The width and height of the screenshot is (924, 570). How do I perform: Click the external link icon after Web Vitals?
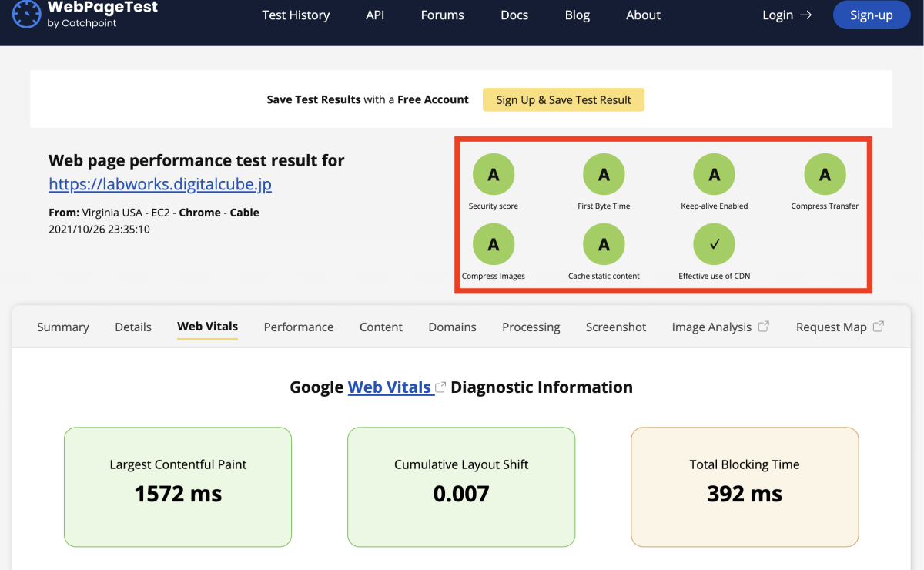(x=440, y=387)
